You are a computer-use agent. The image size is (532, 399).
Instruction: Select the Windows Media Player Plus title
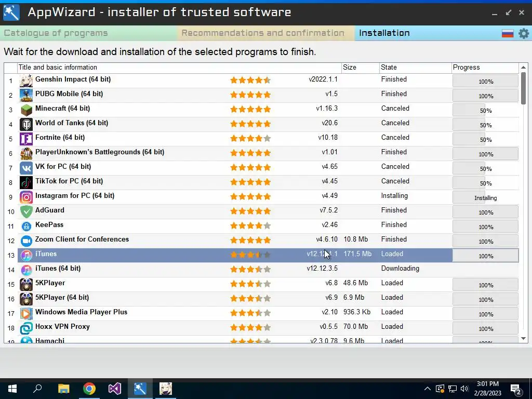coord(82,312)
